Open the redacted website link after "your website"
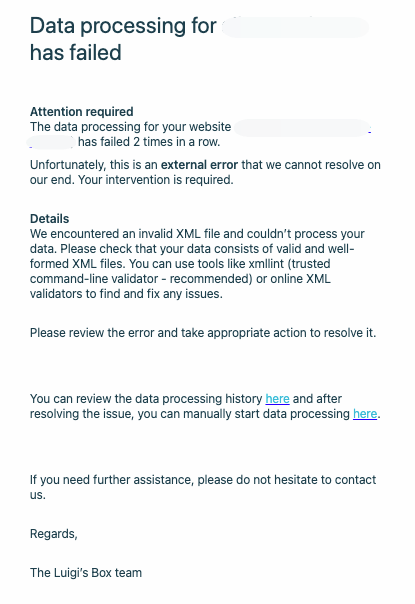Screen dimensions: 415x604 point(302,128)
